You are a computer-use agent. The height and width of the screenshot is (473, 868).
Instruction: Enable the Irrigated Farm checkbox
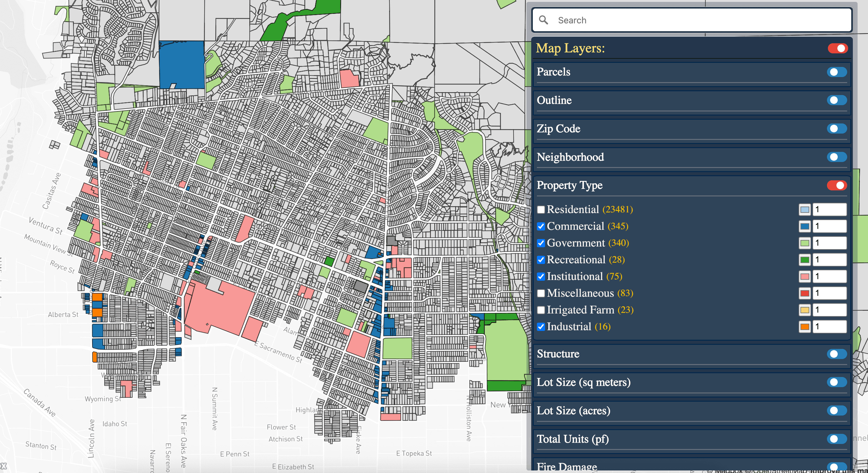(x=541, y=310)
